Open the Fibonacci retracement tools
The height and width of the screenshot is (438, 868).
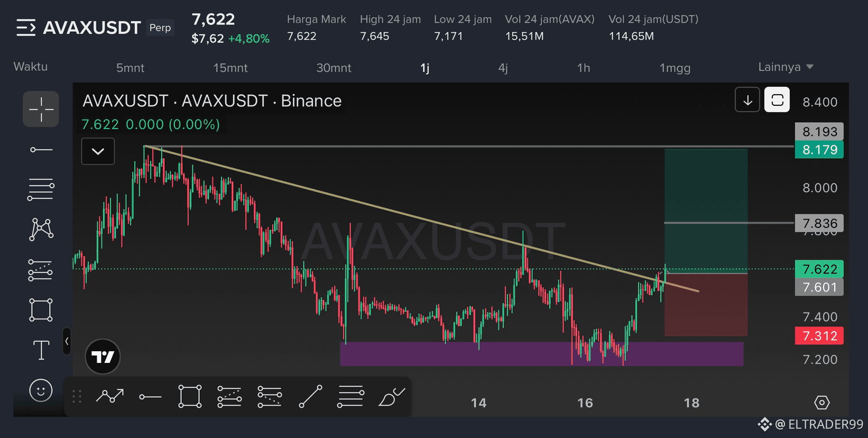[x=41, y=189]
